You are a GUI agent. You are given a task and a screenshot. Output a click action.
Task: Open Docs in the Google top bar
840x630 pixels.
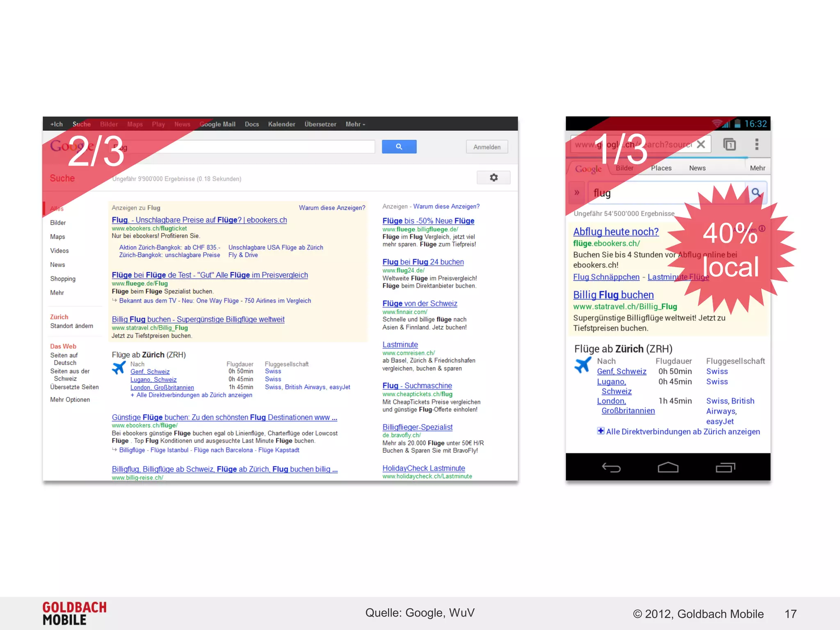[x=252, y=124]
